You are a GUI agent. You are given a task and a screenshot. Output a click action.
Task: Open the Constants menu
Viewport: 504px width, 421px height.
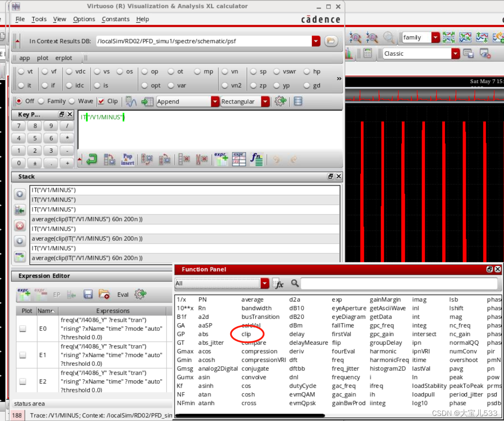pos(116,19)
